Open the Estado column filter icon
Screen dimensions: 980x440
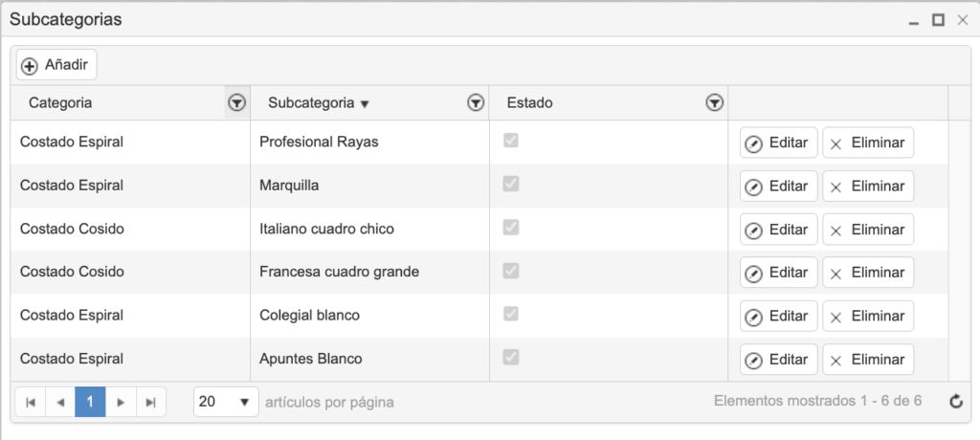coord(713,103)
